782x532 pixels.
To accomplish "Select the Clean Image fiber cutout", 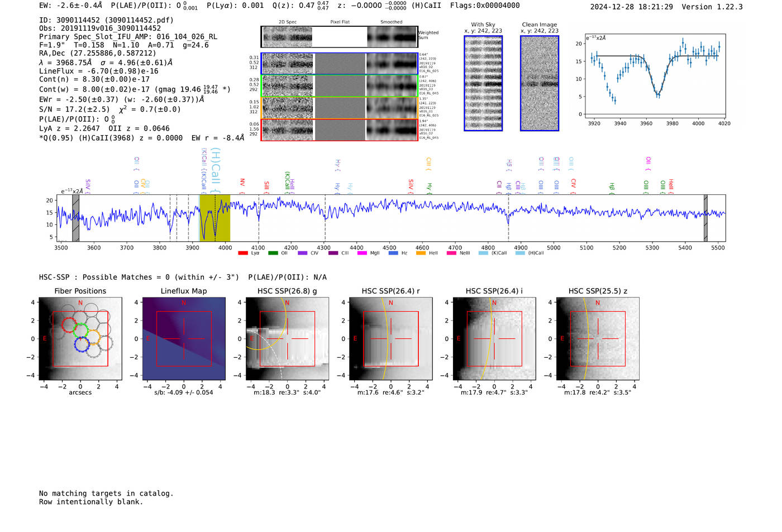I will [x=540, y=83].
